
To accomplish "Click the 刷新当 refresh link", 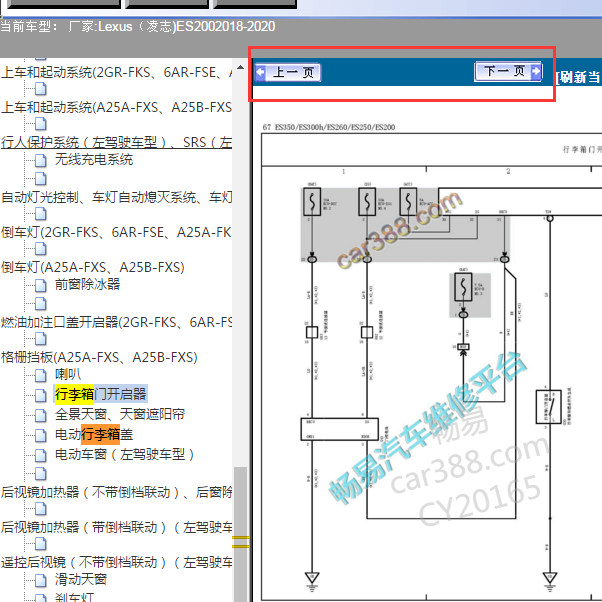I will (578, 77).
